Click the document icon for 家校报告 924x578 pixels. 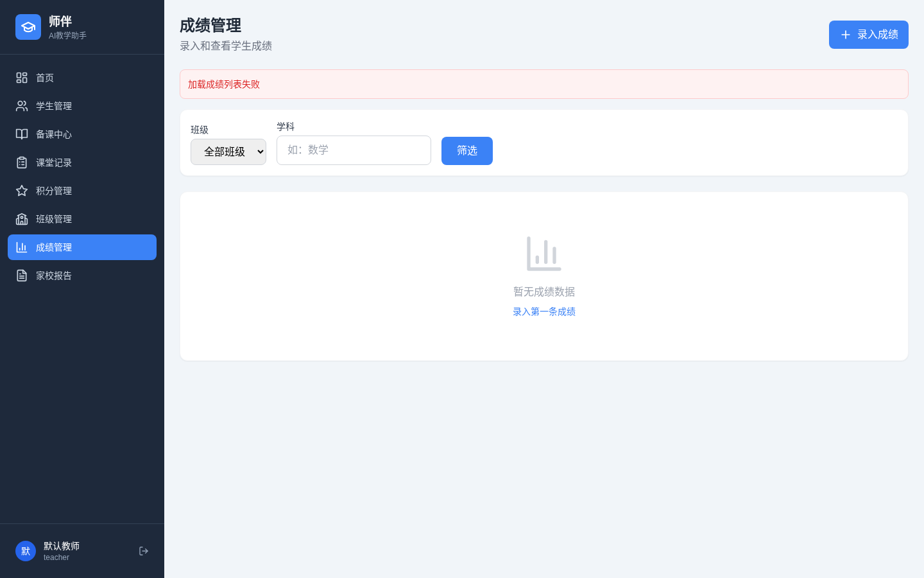(22, 276)
